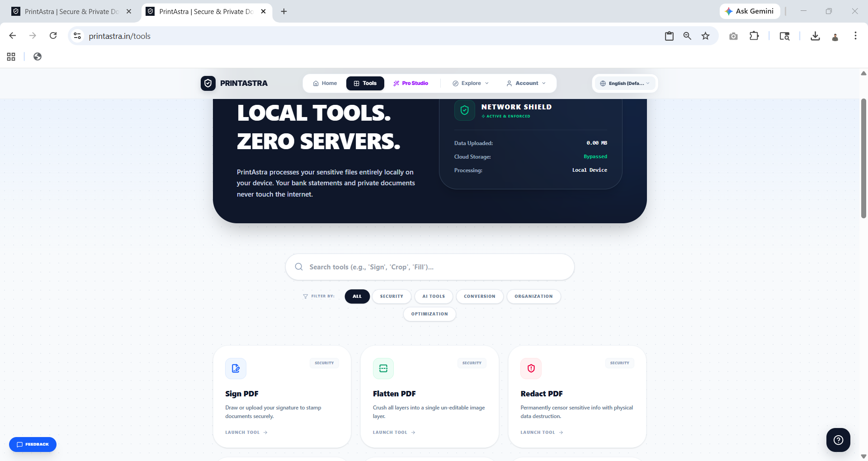868x461 pixels.
Task: Open the Chrome three-dot menu
Action: coord(855,36)
